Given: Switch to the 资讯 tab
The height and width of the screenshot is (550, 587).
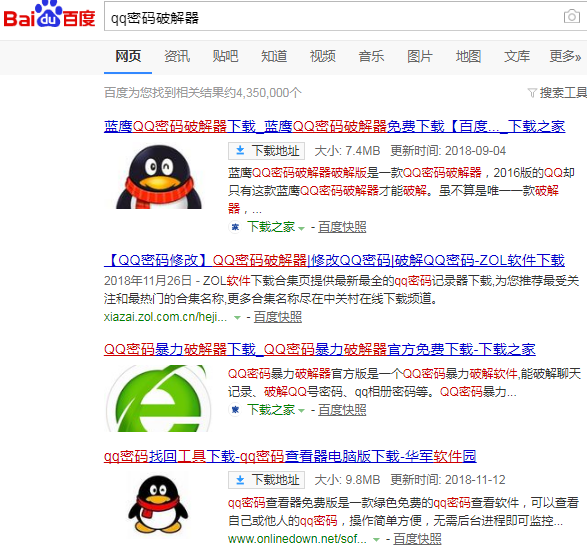Looking at the screenshot, I should tap(177, 56).
